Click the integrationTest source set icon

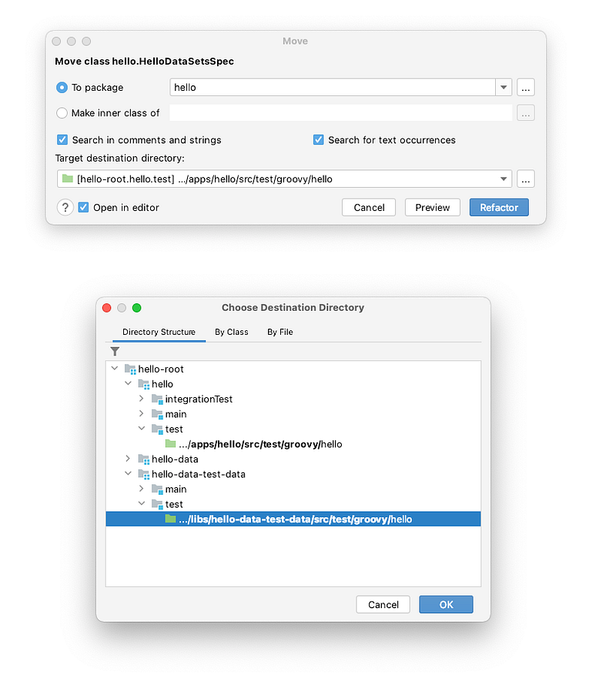[x=157, y=399]
